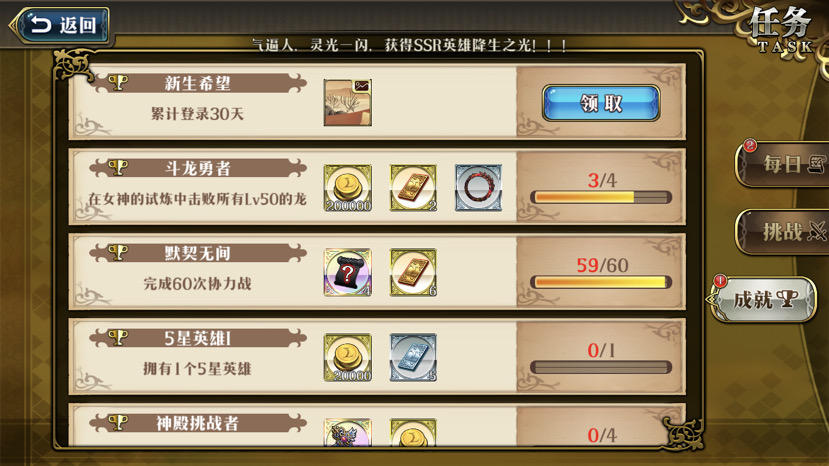This screenshot has width=829, height=466.
Task: Select the 5星英雄I achievement title
Action: tap(197, 339)
